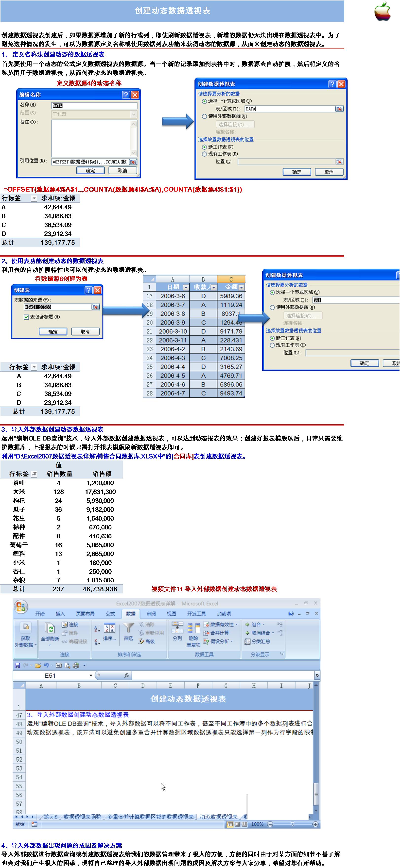Click the zoom out minus button
The image size is (400, 868).
click(270, 824)
